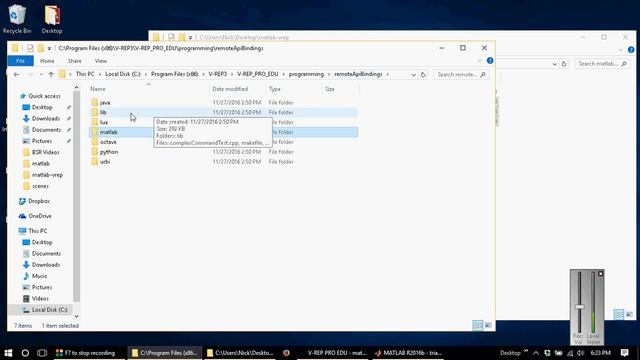Click search field in matlab-vrep window
The width and height of the screenshot is (640, 360).
pos(602,64)
